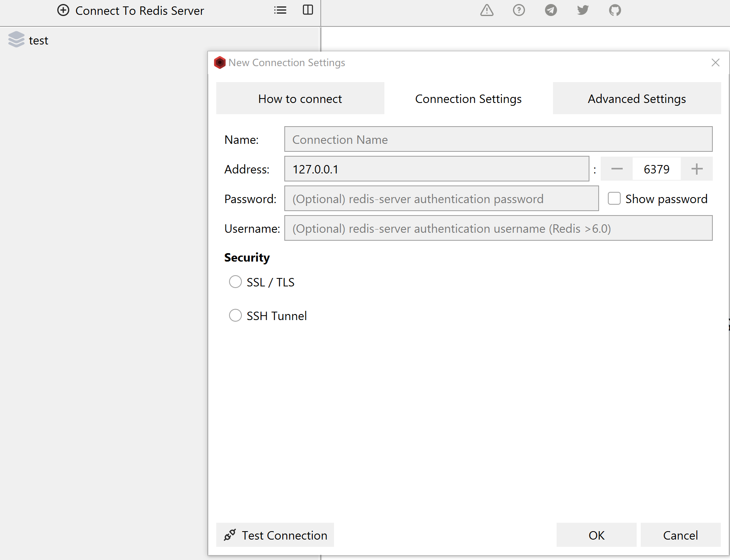Close the New Connection Settings dialog
730x560 pixels.
click(716, 62)
